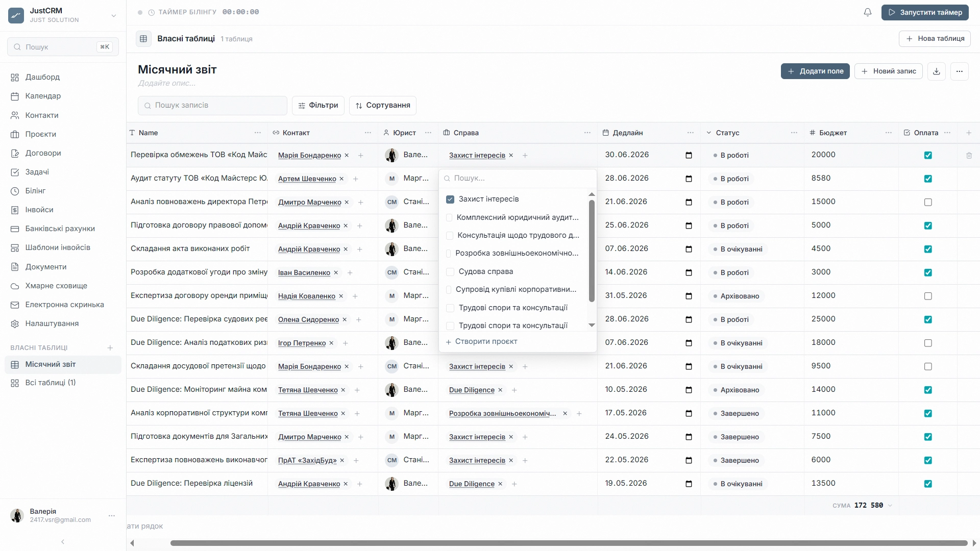Open Бюджет column options menu

click(889, 133)
